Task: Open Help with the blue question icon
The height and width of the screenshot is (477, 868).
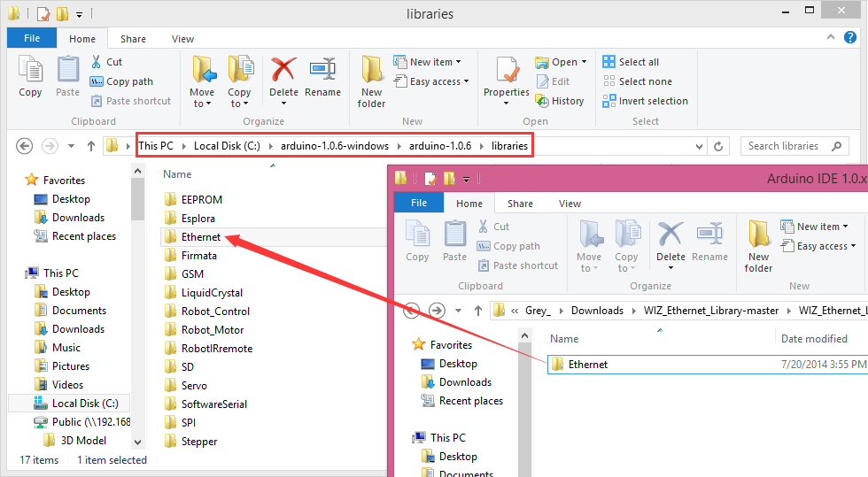Action: (x=849, y=38)
